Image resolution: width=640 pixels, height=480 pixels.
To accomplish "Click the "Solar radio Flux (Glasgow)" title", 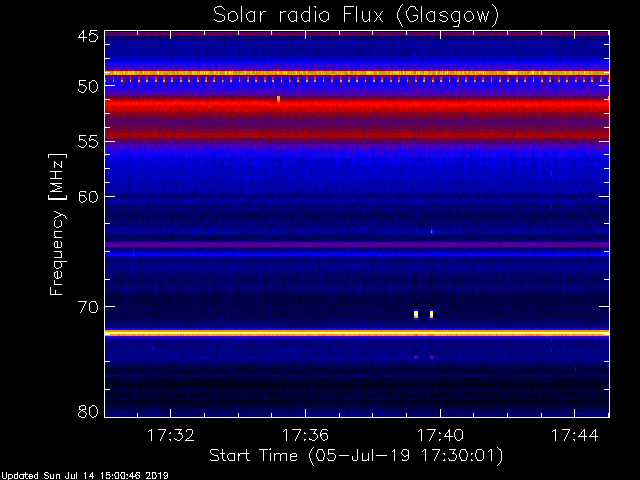I will click(356, 16).
